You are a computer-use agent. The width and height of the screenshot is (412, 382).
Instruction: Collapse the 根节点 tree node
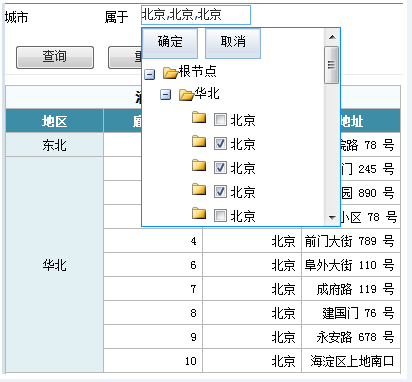click(150, 74)
